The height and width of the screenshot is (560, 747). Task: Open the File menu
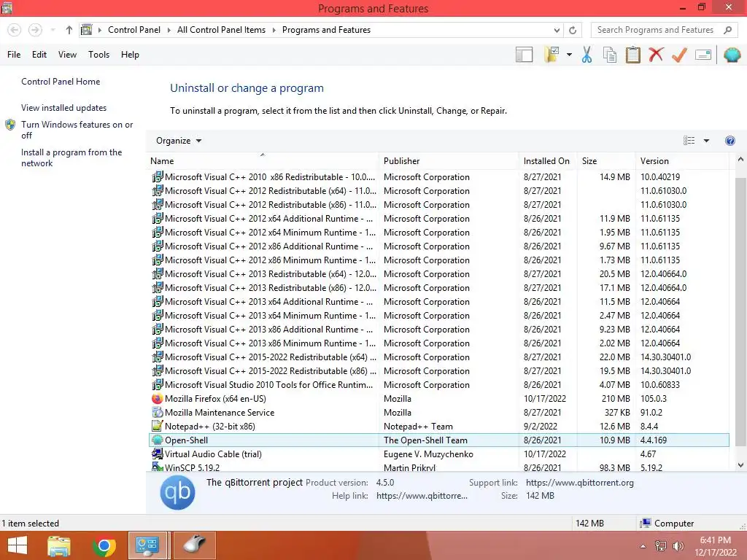14,55
